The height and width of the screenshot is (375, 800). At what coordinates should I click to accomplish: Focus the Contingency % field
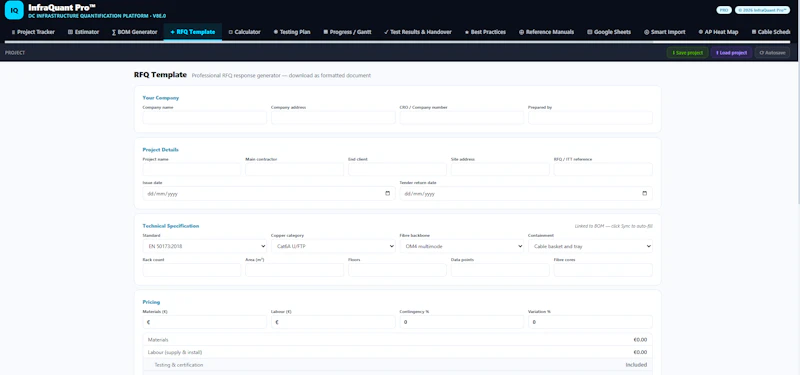pyautogui.click(x=462, y=322)
